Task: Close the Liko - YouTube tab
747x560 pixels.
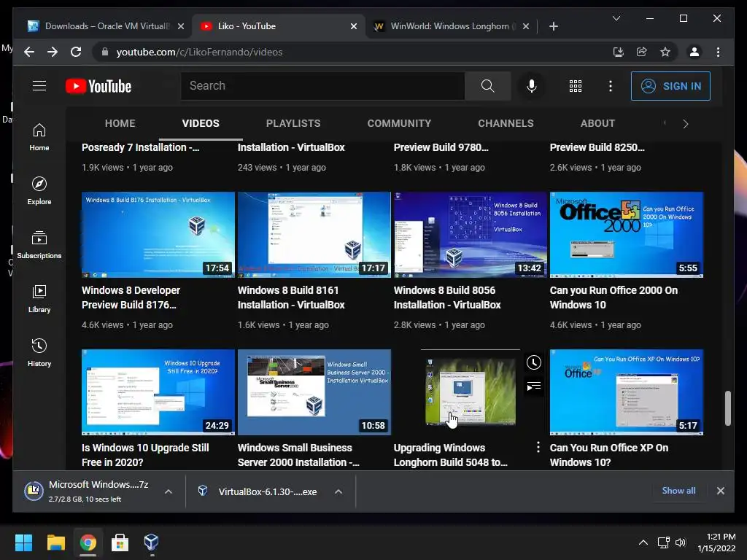Action: [354, 26]
